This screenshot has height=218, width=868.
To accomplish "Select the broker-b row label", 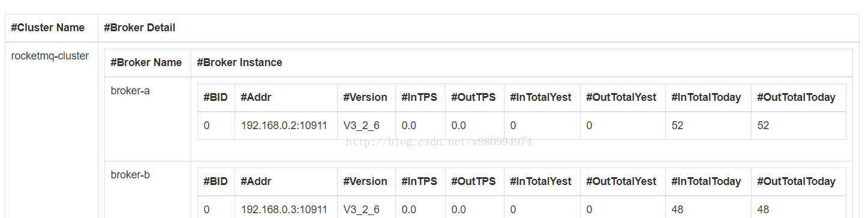I will (130, 175).
